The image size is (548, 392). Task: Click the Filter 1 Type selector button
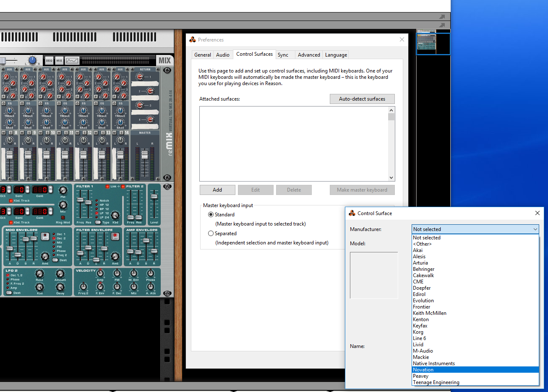pos(98,222)
